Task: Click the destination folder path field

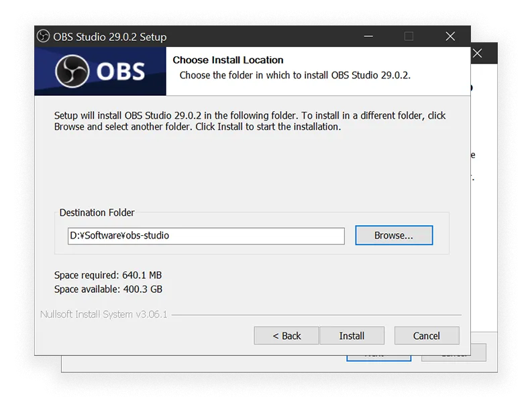Action: pyautogui.click(x=205, y=236)
